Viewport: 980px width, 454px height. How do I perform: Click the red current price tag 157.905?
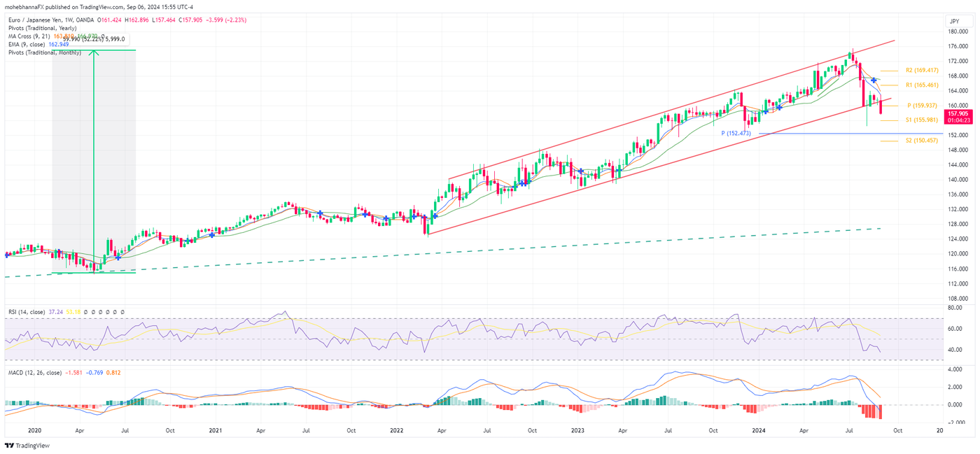coord(958,113)
